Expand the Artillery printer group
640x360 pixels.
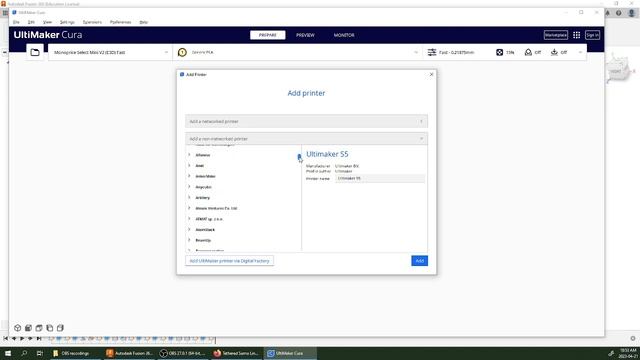[189, 197]
